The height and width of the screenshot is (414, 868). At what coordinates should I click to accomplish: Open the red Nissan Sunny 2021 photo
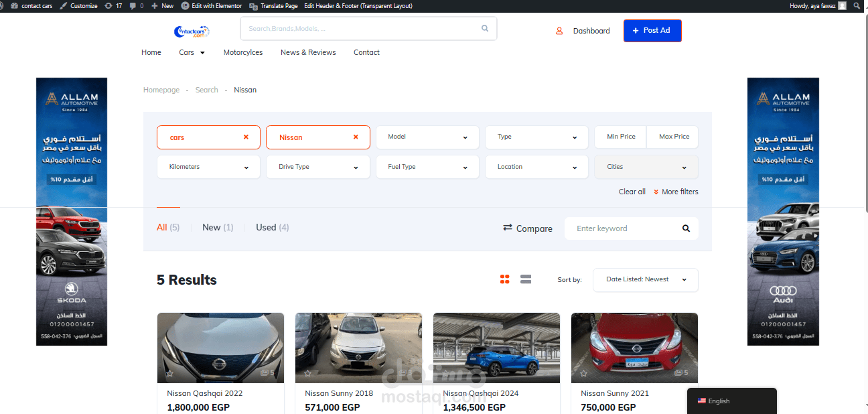click(x=634, y=348)
